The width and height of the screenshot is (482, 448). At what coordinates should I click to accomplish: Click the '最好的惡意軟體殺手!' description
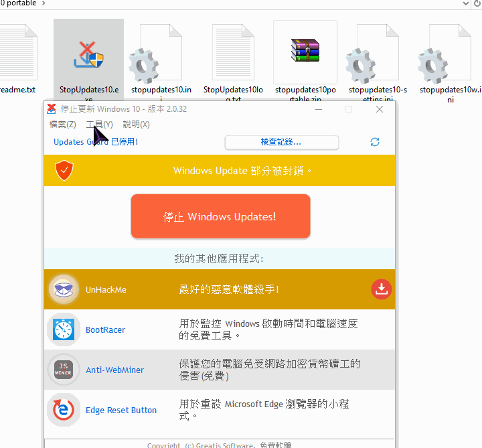click(x=229, y=289)
